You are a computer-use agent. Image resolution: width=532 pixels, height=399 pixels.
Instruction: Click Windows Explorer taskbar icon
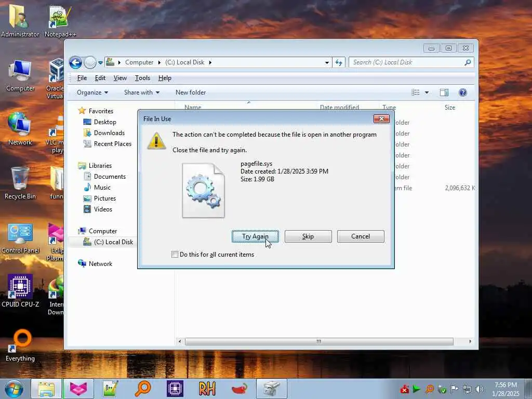click(x=46, y=389)
